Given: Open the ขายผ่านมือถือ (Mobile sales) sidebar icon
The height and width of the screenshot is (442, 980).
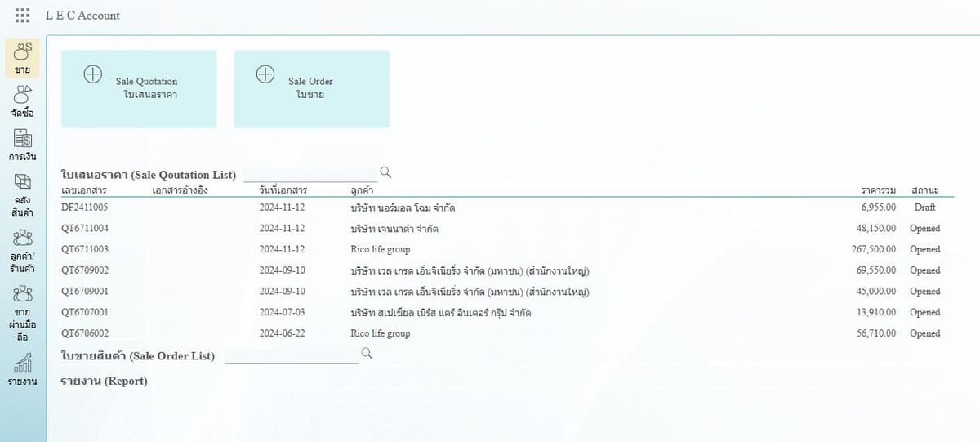Looking at the screenshot, I should (23, 313).
